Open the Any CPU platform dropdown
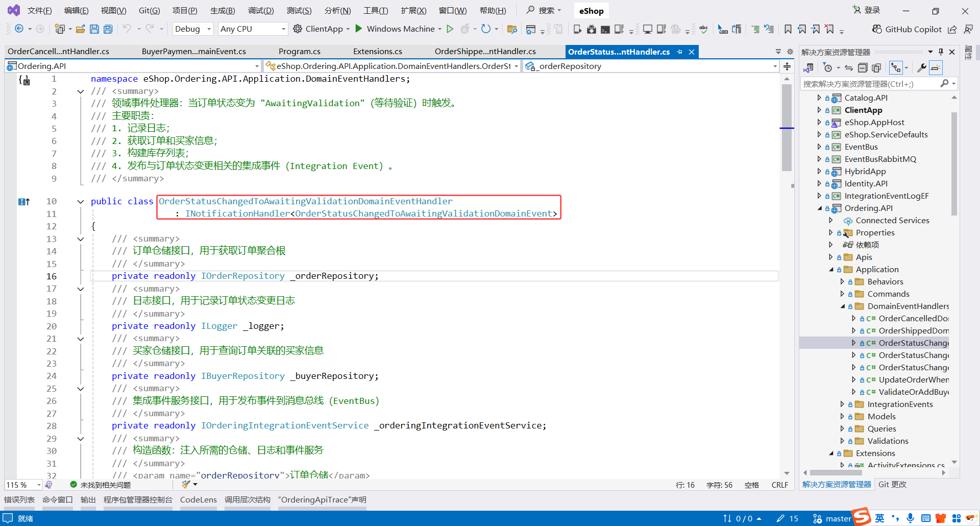The height and width of the screenshot is (526, 980). 253,29
